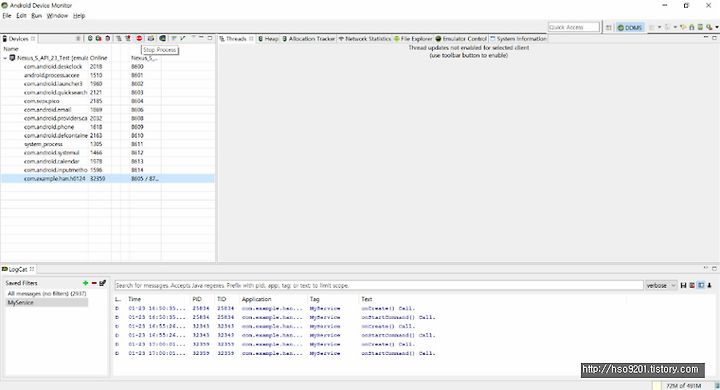Open the verbose log level dropdown

click(661, 285)
